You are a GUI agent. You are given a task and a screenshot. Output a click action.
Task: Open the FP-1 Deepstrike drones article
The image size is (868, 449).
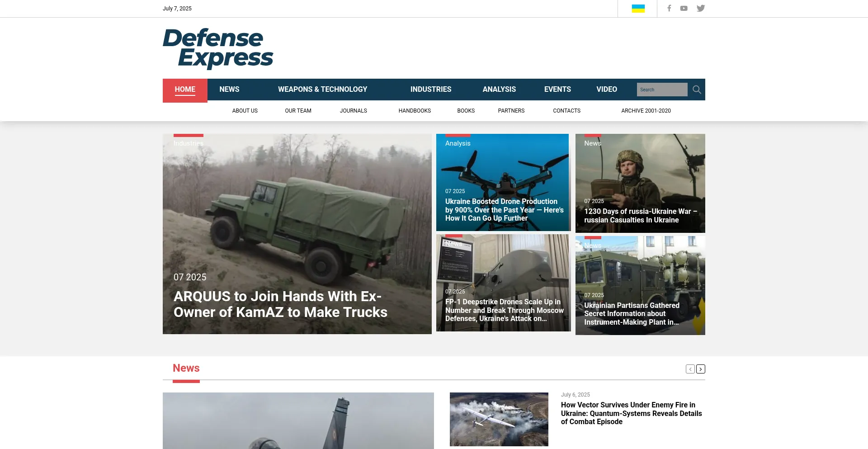pos(504,310)
